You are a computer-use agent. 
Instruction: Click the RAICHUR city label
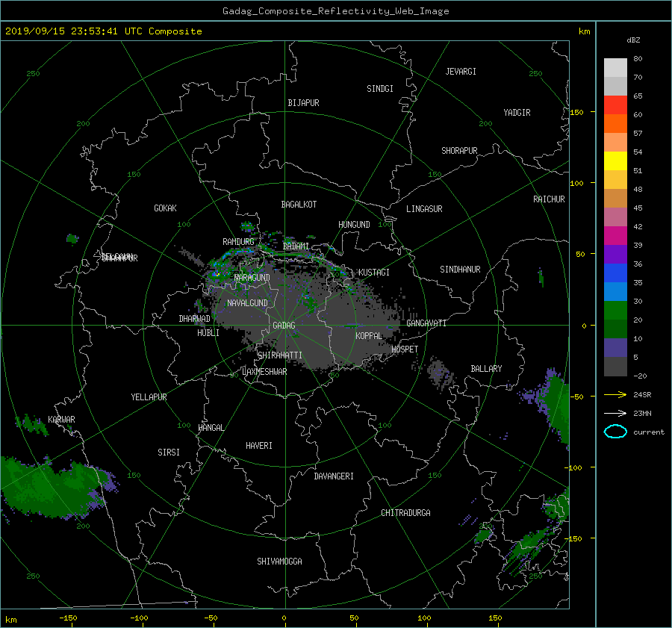(x=549, y=199)
